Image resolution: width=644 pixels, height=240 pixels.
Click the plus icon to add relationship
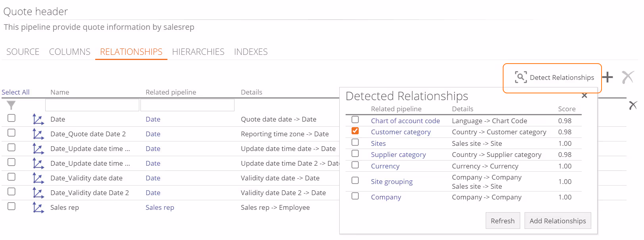click(607, 77)
